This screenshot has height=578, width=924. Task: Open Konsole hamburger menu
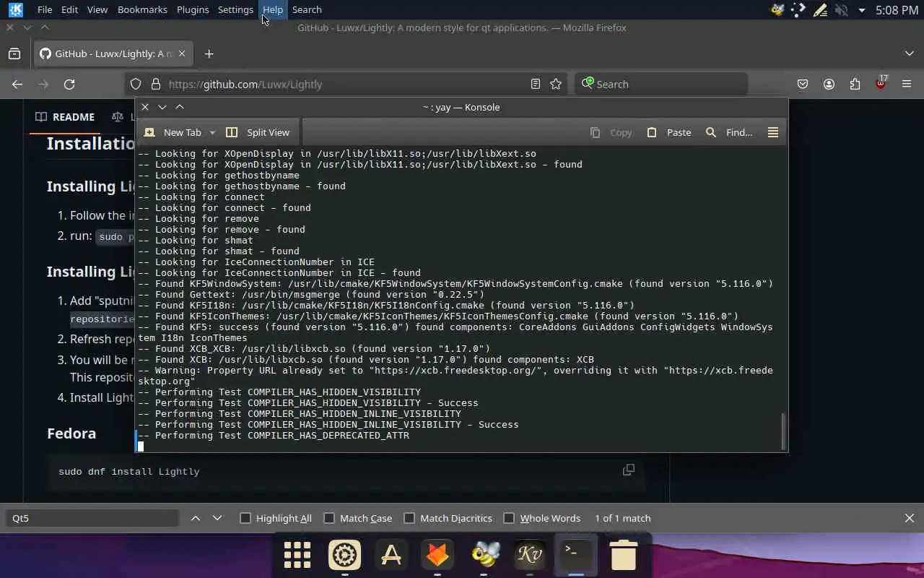tap(773, 132)
